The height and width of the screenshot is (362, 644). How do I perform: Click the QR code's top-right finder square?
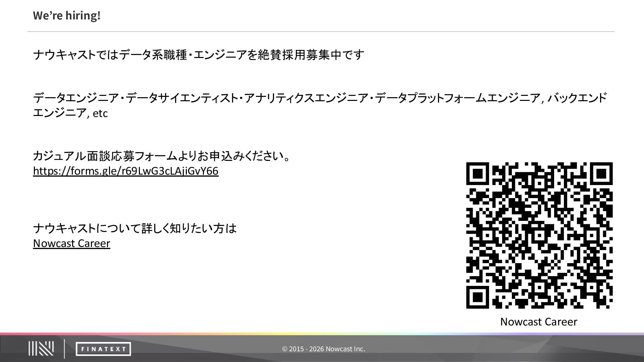point(601,174)
